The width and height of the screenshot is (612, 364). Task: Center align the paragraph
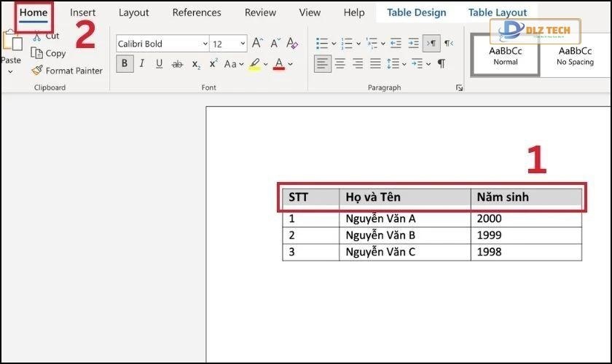click(340, 64)
